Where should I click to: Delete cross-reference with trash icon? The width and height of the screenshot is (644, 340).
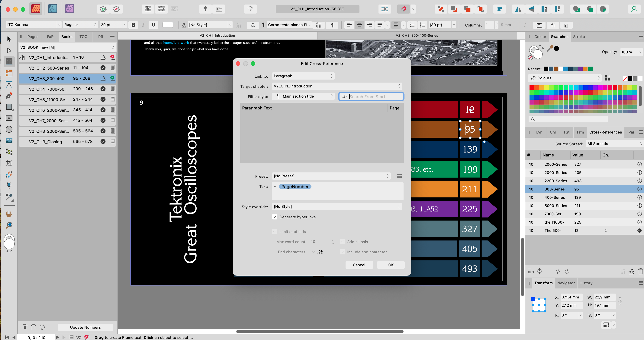coord(640,271)
